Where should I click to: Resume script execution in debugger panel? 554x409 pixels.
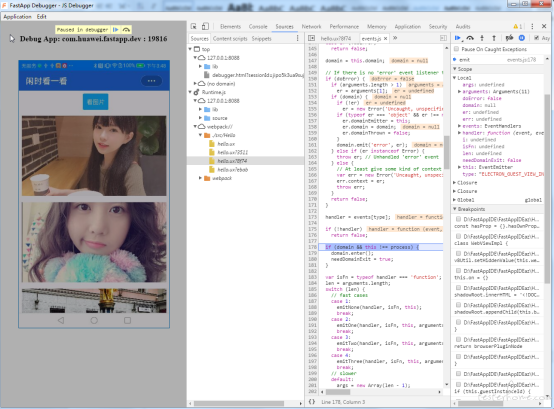coord(458,38)
